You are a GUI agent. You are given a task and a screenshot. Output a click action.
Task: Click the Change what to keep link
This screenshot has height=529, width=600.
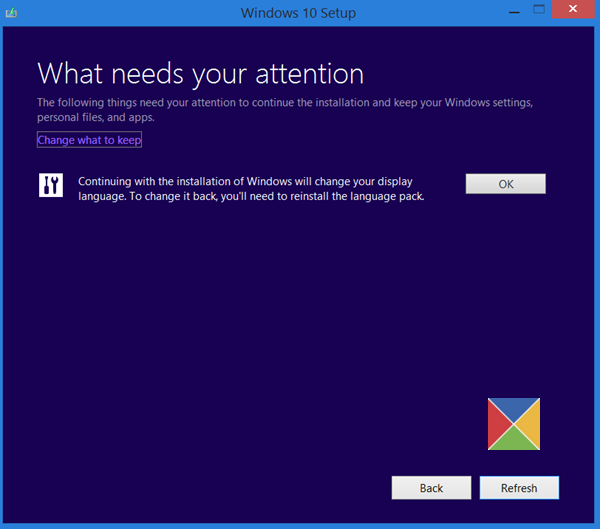pos(89,140)
